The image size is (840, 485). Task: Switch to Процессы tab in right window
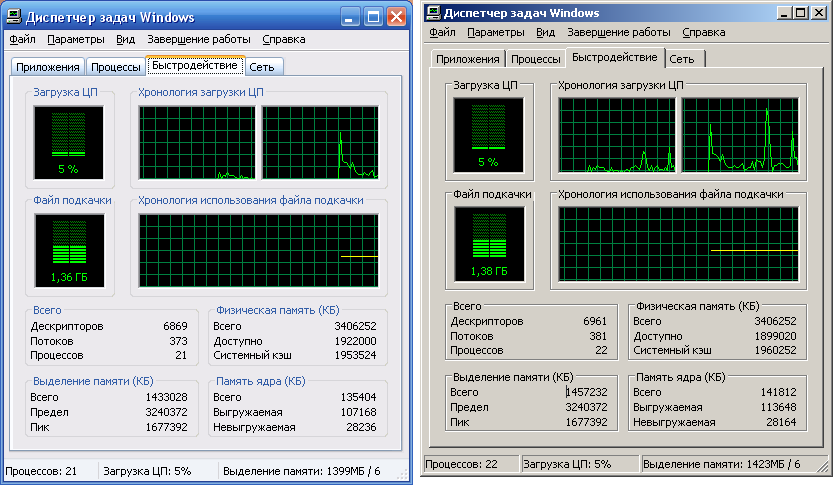point(536,59)
